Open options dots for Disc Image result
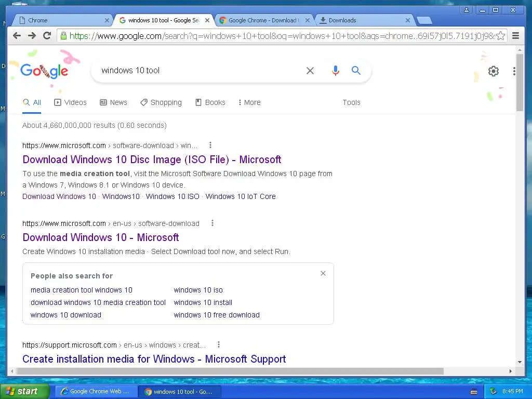The height and width of the screenshot is (399, 532). 210,145
